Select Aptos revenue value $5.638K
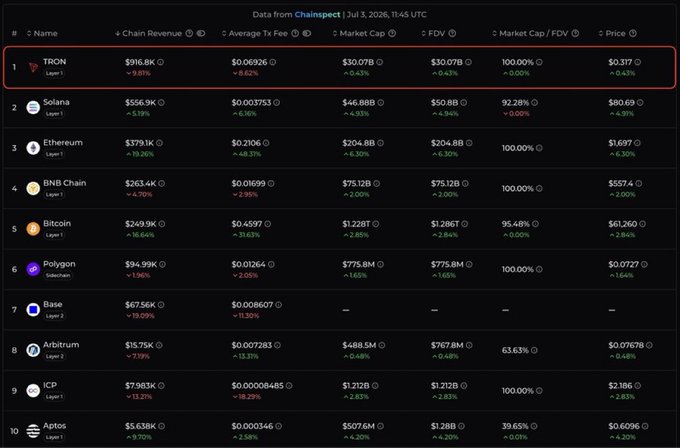Screen dimensions: 680x448 [141, 426]
